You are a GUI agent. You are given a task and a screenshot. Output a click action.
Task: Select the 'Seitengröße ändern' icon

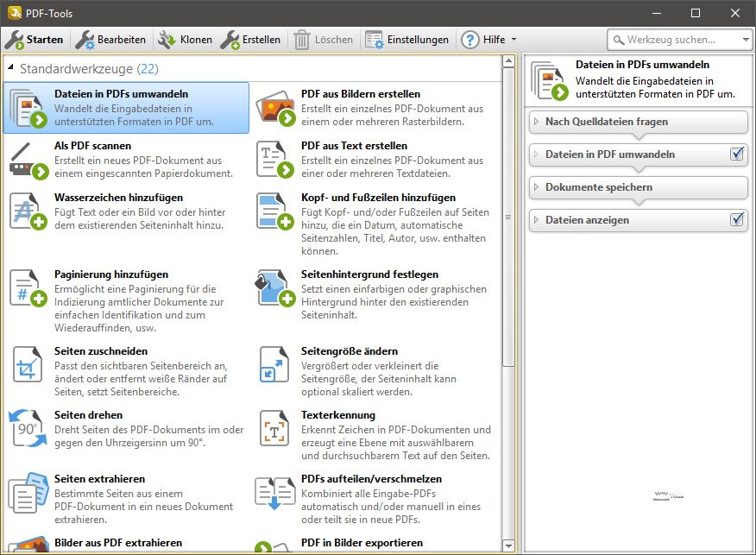click(274, 364)
